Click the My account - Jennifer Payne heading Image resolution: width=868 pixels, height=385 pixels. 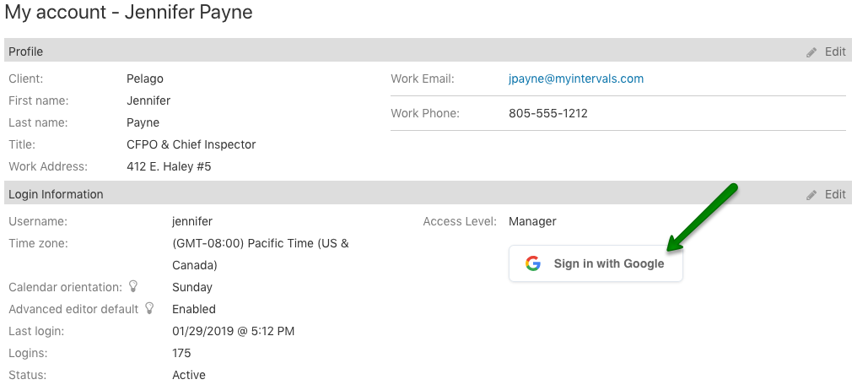coord(128,13)
